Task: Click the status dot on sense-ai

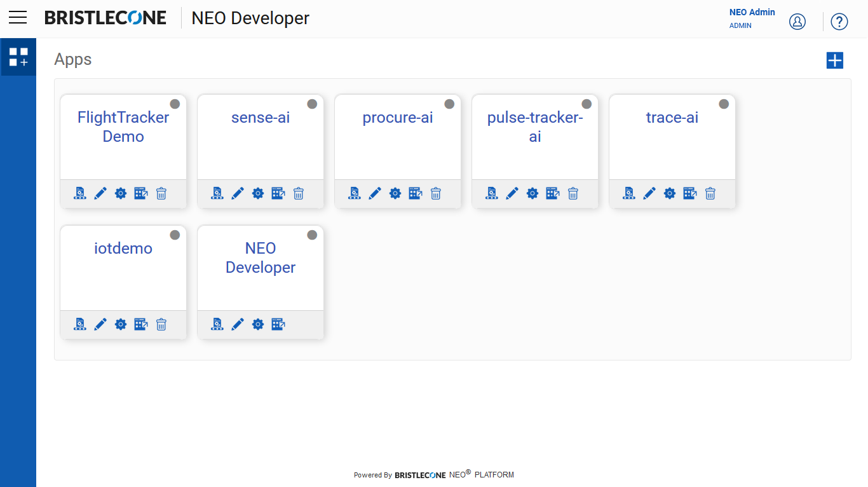Action: click(312, 104)
